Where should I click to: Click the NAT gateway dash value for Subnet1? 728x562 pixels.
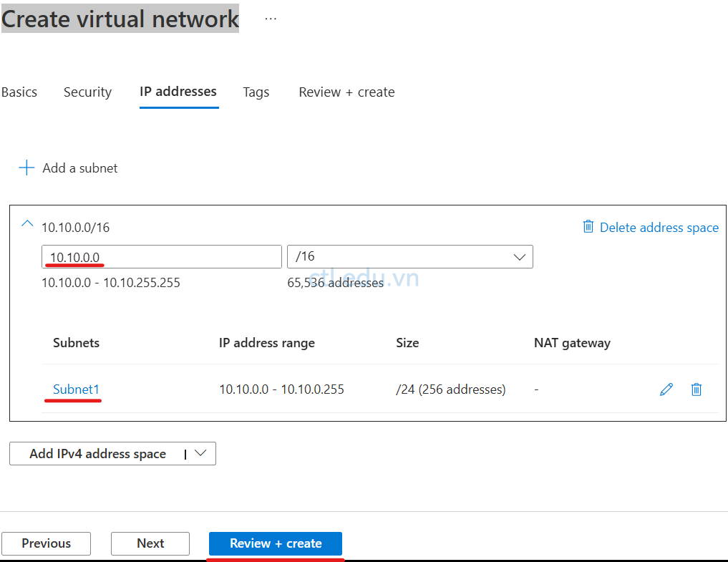[x=537, y=389]
